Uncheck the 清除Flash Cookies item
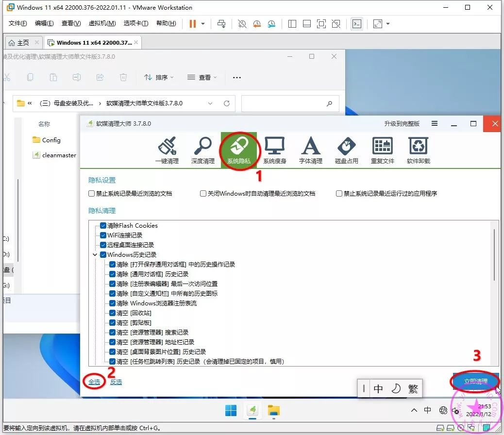 103,226
